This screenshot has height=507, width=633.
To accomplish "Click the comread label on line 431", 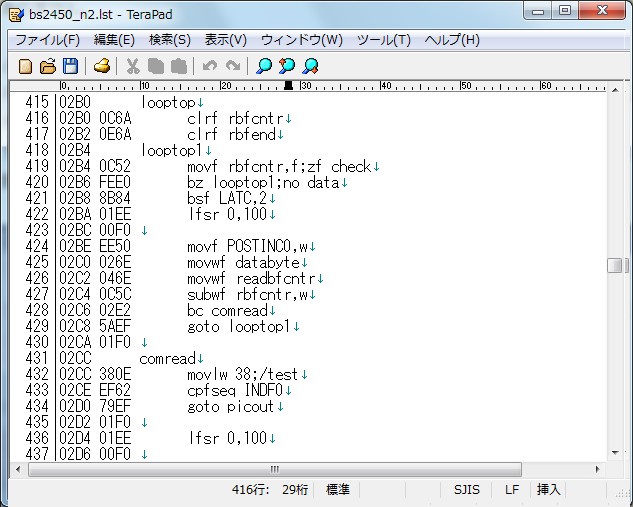I will [x=168, y=358].
